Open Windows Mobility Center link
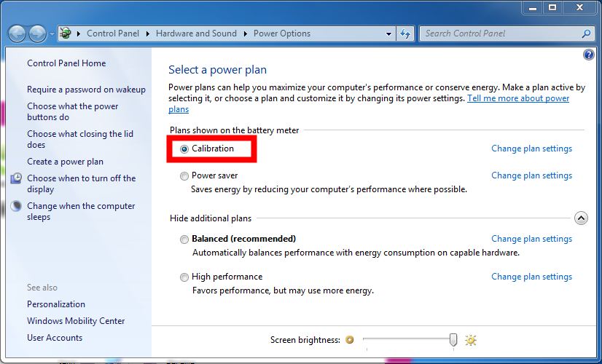The image size is (602, 364). coord(76,321)
